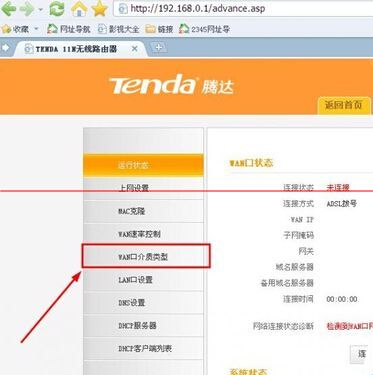
Task: Open MAC克隆 in the sidebar
Action: pos(143,211)
